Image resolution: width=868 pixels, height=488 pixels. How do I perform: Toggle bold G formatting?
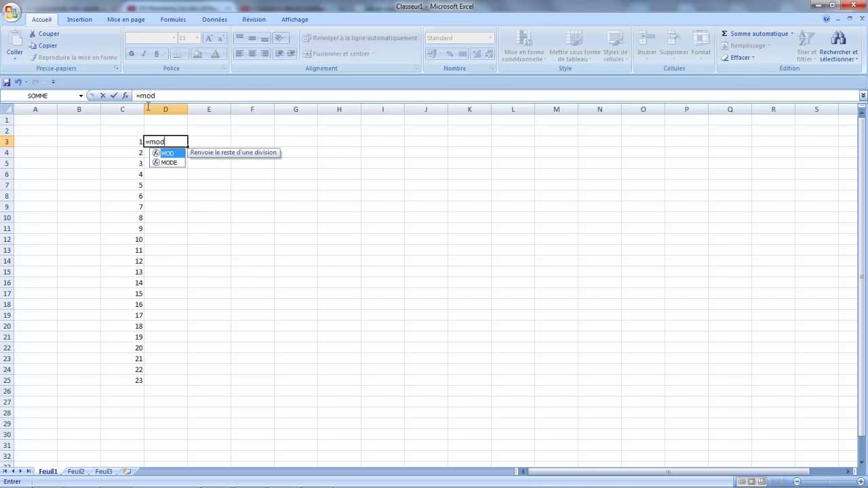click(132, 54)
